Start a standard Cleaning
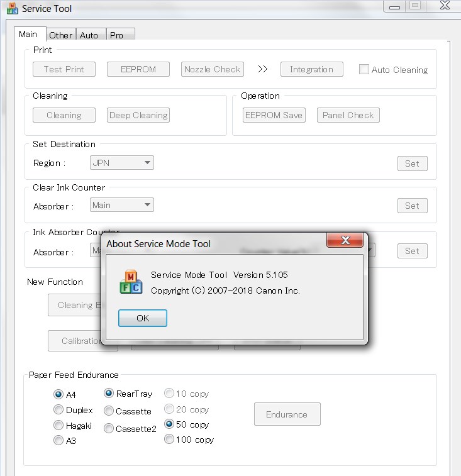Screen dimensions: 461x476 click(64, 115)
